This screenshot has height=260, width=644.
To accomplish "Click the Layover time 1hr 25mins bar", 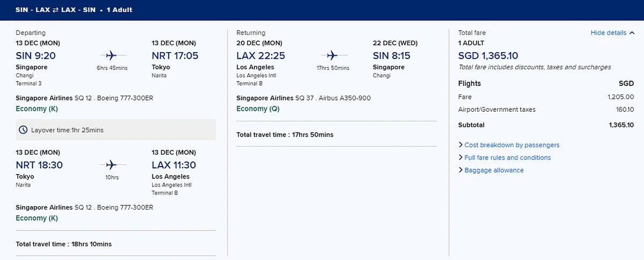I will coord(115,130).
